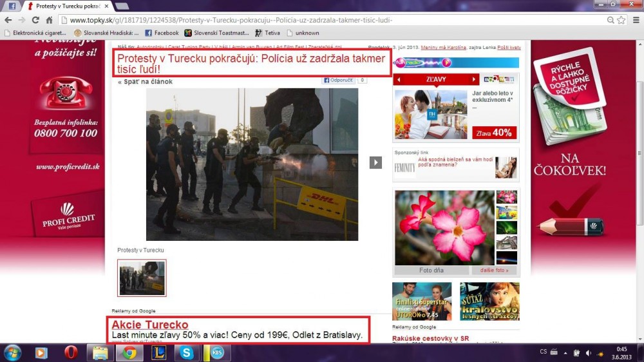Open the Facebook bookmark
This screenshot has width=644, height=362.
click(162, 33)
